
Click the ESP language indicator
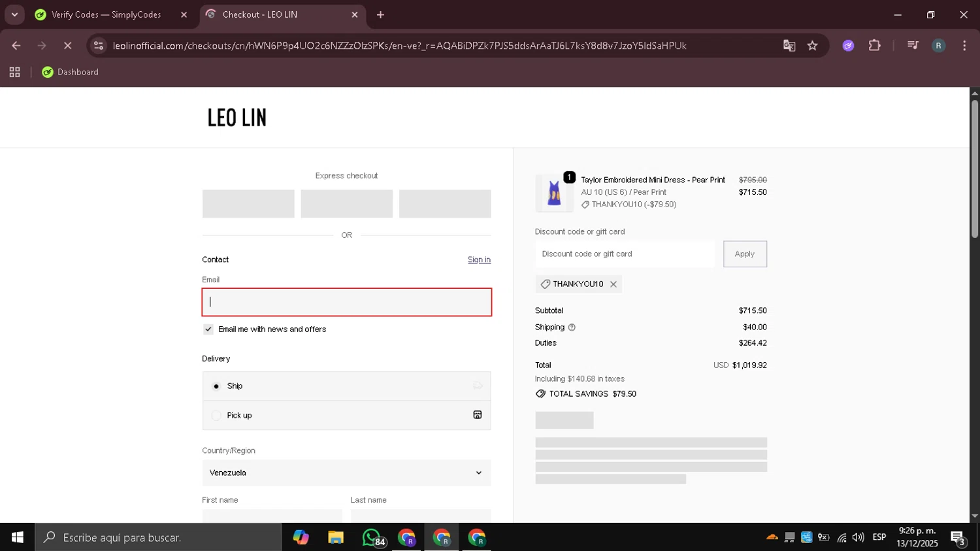point(879,537)
